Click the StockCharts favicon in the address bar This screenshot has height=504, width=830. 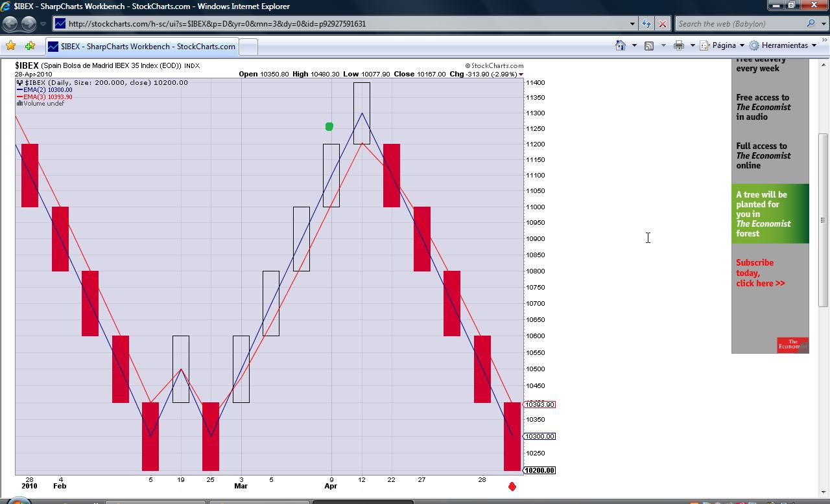pyautogui.click(x=60, y=24)
